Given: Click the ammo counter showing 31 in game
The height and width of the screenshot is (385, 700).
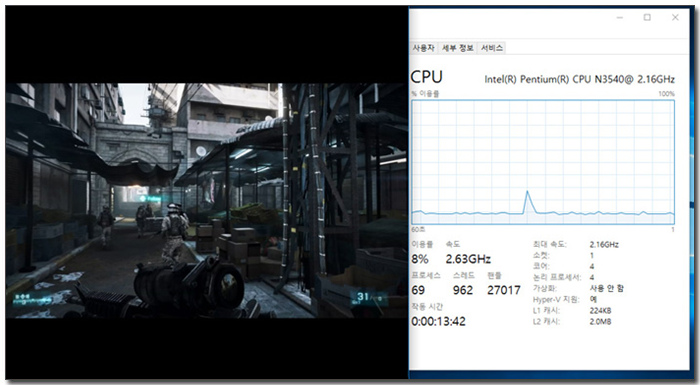Looking at the screenshot, I should [363, 297].
